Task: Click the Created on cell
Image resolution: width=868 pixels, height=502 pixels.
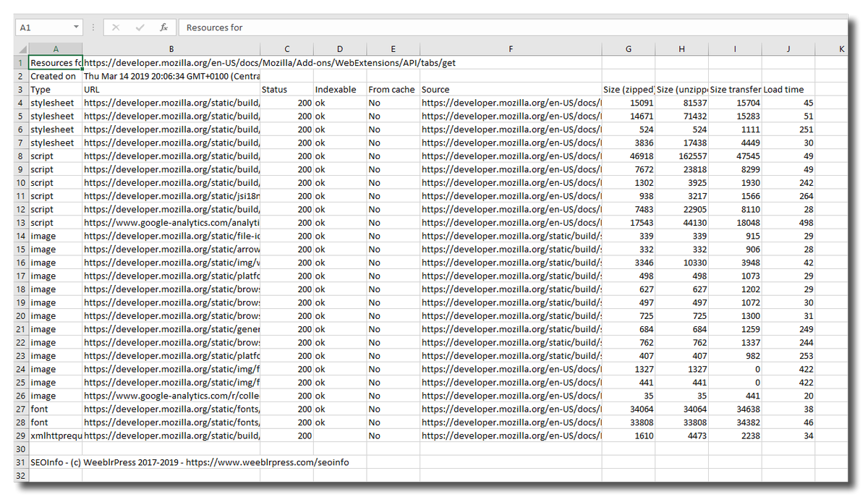Action: pos(56,76)
